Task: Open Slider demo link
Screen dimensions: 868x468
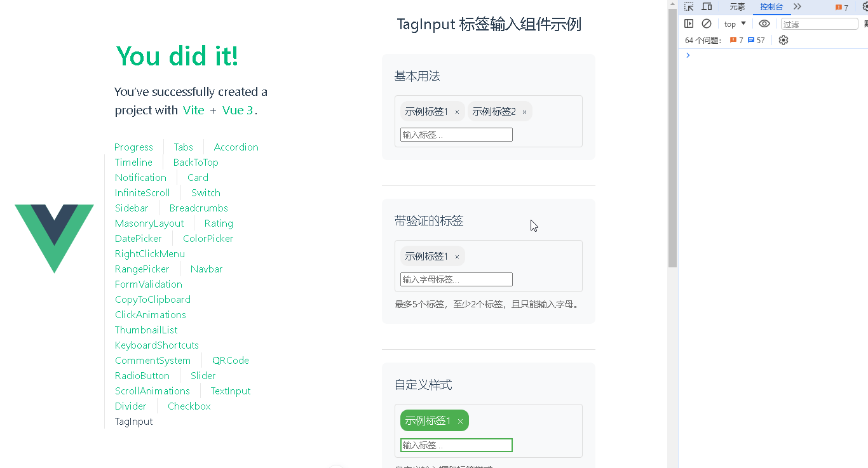Action: pos(203,375)
